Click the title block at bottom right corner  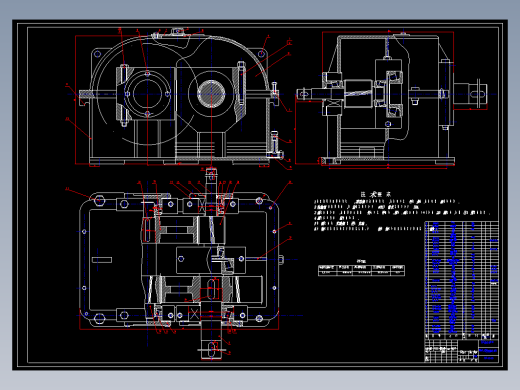(462, 350)
